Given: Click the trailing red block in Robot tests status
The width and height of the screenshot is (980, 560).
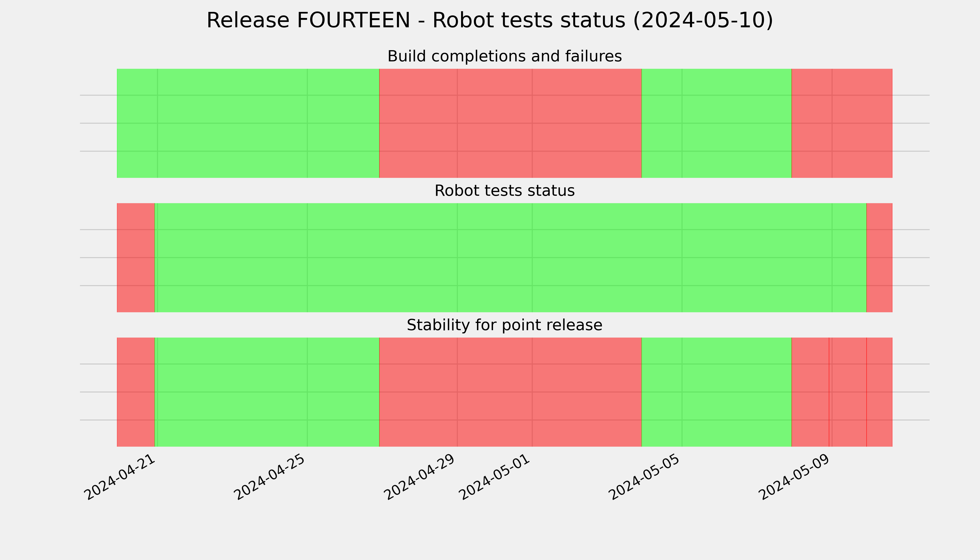Looking at the screenshot, I should (x=880, y=258).
